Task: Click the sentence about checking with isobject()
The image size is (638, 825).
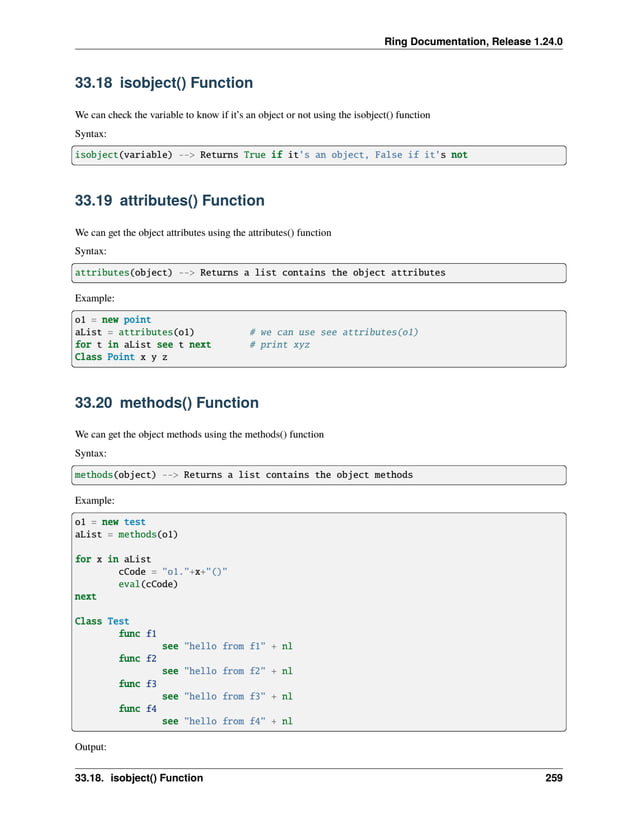Action: (252, 115)
